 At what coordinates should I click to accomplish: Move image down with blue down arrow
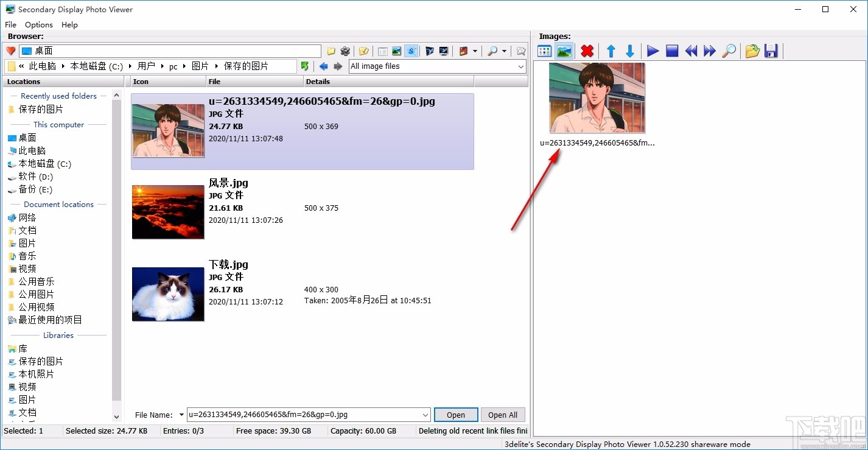click(x=630, y=51)
